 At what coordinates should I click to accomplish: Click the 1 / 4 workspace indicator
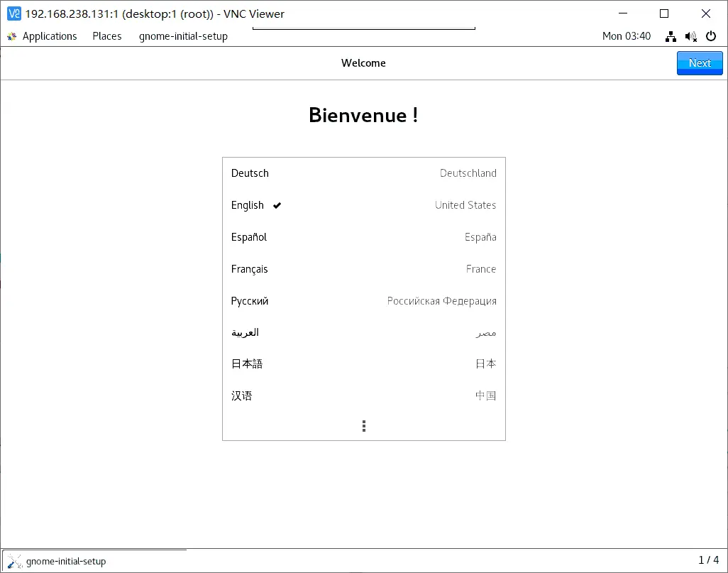[x=709, y=560]
